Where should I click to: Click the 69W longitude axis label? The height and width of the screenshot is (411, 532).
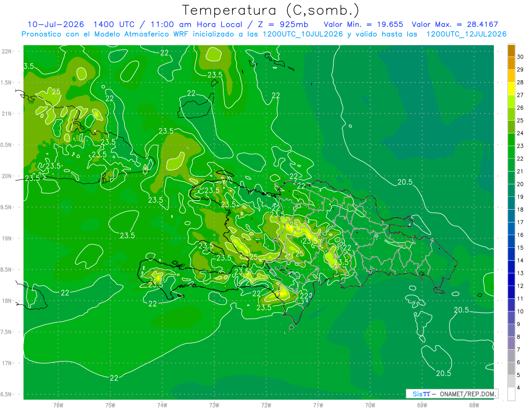422,405
